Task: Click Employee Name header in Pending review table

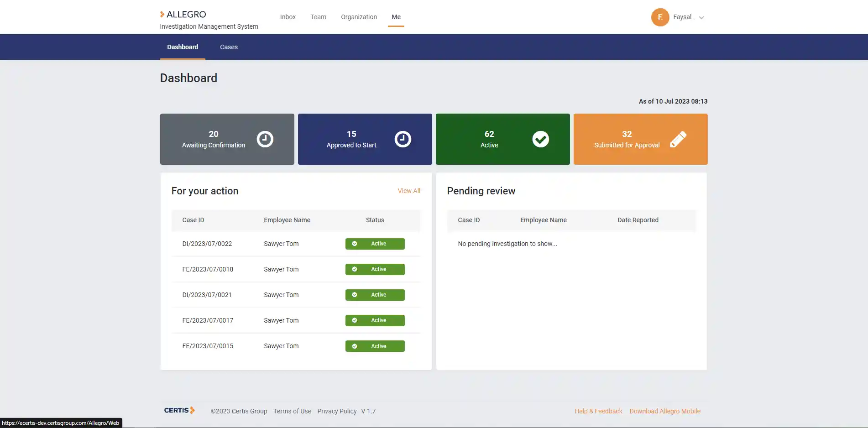Action: click(x=544, y=220)
